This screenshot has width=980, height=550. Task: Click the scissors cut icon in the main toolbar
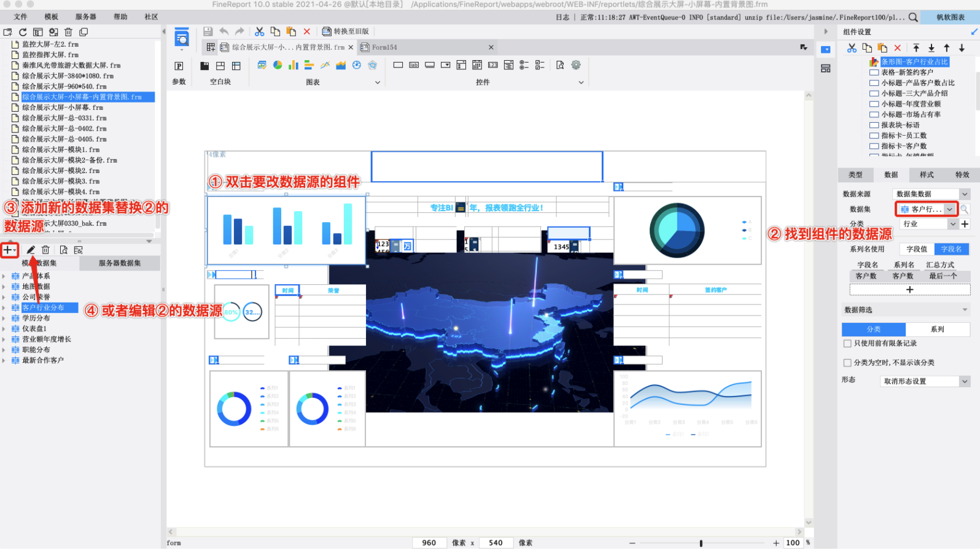[x=259, y=31]
